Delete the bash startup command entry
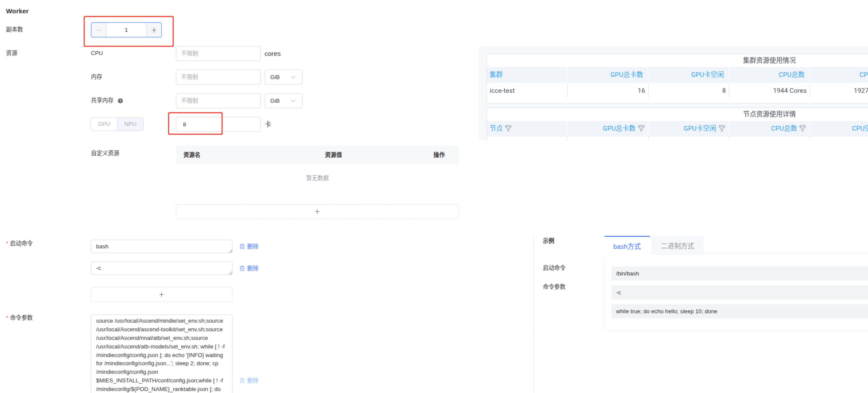868x393 pixels. (x=249, y=246)
